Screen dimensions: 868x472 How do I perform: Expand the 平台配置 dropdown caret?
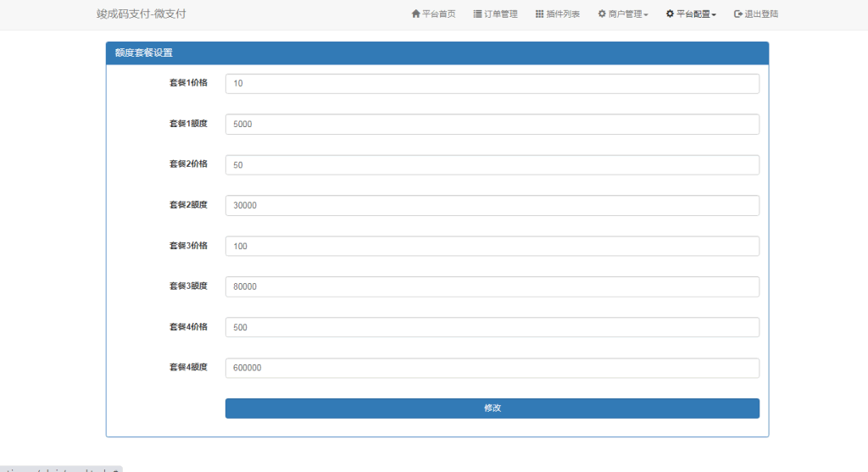(715, 15)
